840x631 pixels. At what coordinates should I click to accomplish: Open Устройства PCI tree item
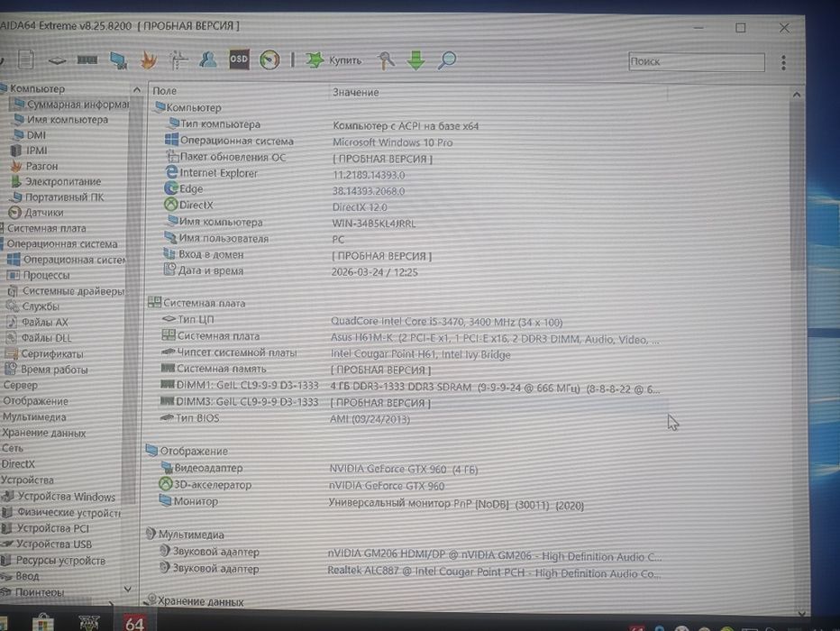46,529
